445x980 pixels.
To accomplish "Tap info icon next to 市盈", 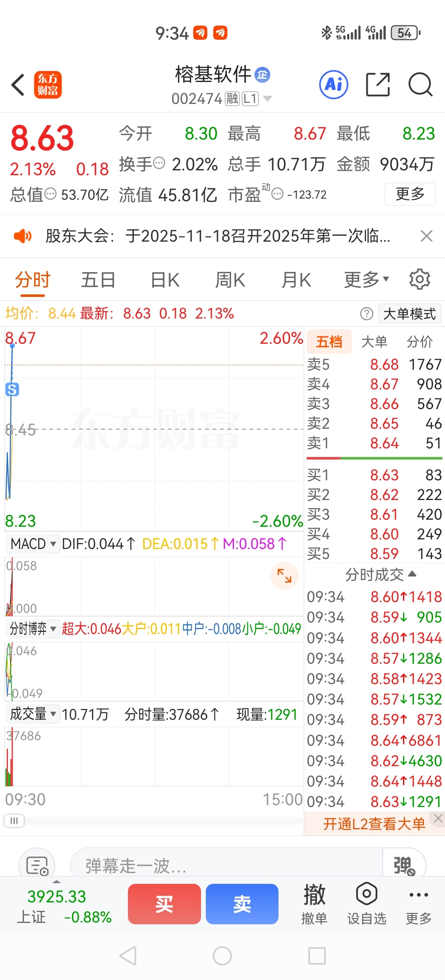I will pos(277,194).
